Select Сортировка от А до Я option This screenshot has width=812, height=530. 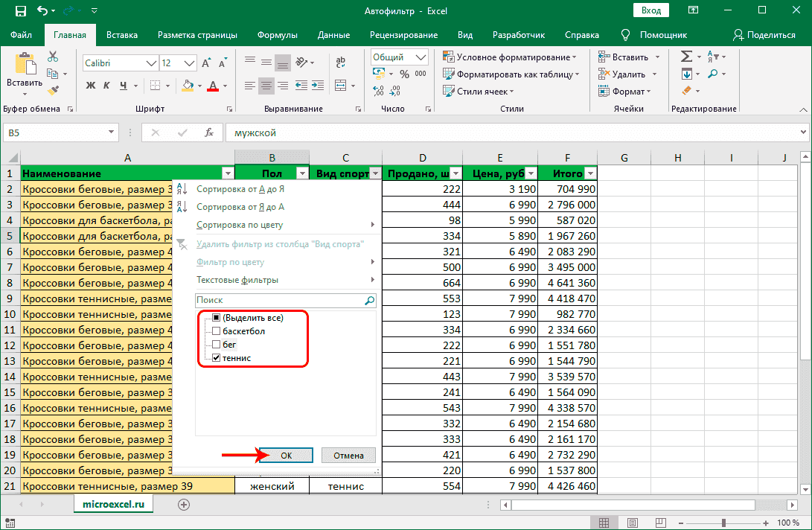tap(240, 189)
